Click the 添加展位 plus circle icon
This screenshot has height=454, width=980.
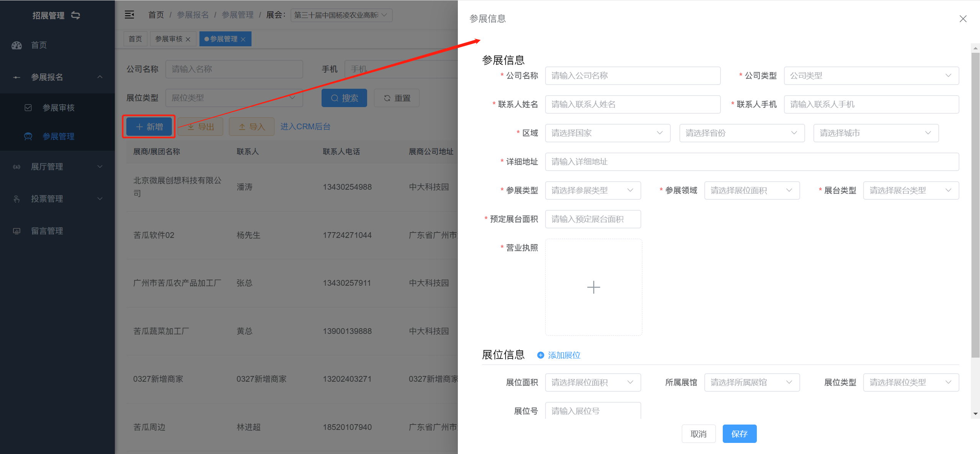click(x=541, y=355)
